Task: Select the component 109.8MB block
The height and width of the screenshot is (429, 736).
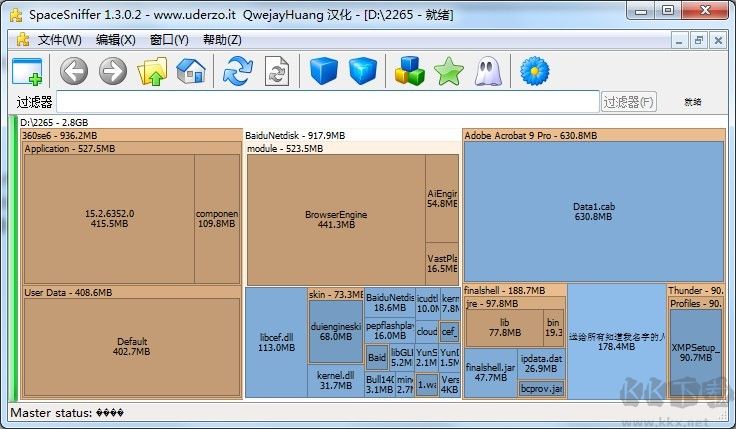Action: (x=217, y=219)
